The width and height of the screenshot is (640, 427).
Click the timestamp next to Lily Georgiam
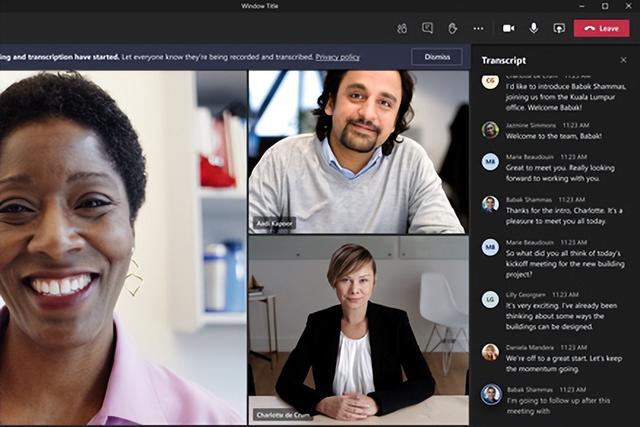tap(565, 295)
